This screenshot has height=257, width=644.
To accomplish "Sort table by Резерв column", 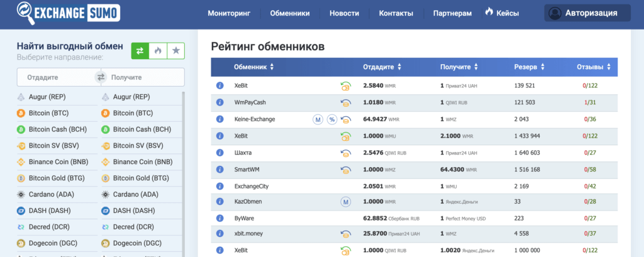I will coord(529,67).
